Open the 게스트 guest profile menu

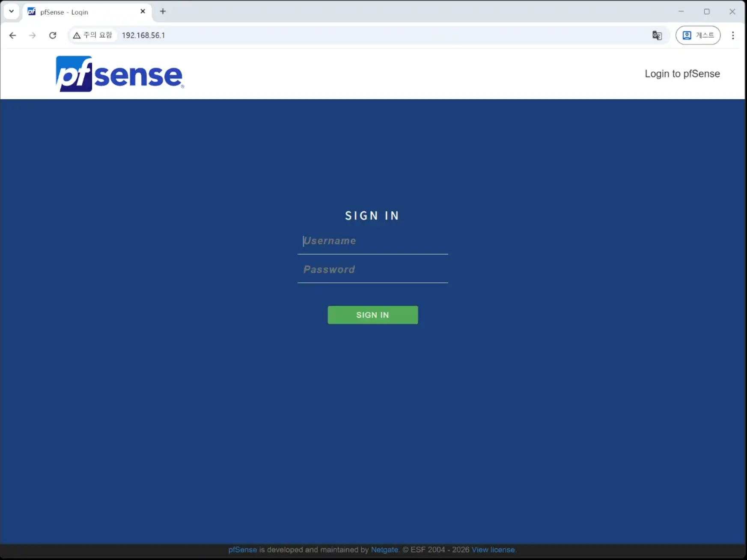698,36
